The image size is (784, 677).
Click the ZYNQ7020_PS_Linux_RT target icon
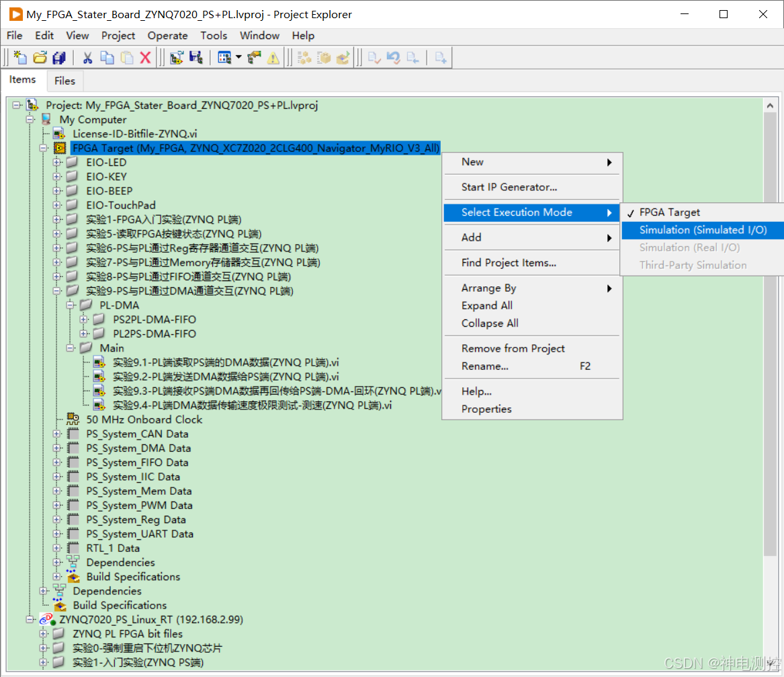[46, 619]
